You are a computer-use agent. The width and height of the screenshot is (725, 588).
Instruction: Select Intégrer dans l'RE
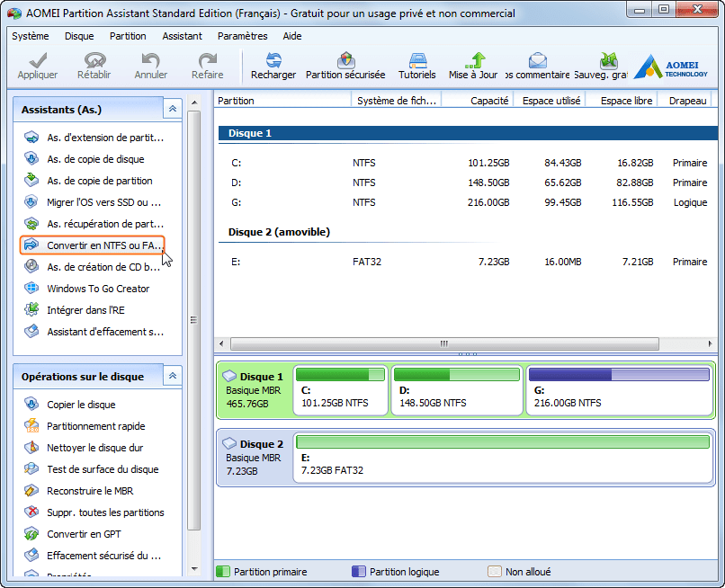75,310
